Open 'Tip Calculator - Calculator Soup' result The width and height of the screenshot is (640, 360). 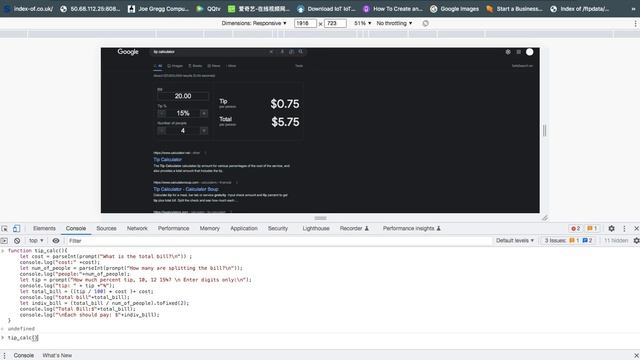point(186,189)
